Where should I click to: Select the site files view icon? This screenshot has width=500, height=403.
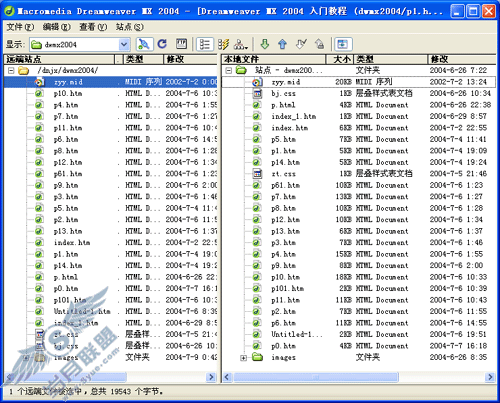point(205,44)
